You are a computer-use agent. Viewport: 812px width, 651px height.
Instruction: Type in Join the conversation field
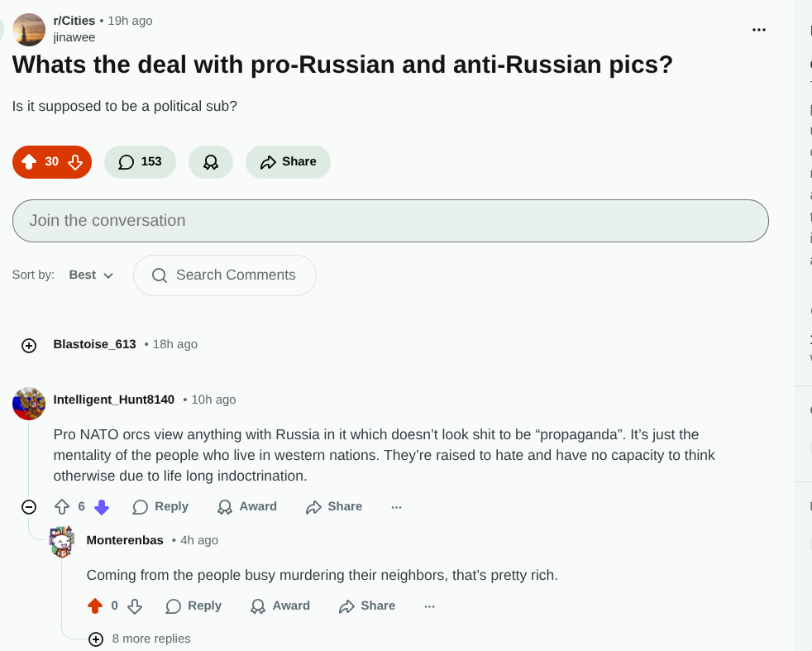point(390,221)
